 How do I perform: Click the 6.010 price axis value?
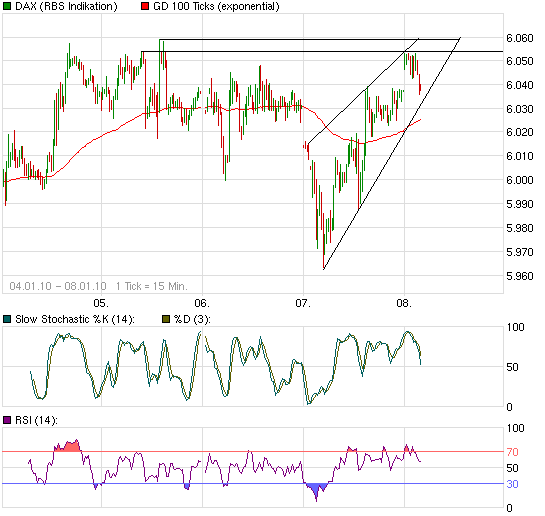tap(520, 156)
